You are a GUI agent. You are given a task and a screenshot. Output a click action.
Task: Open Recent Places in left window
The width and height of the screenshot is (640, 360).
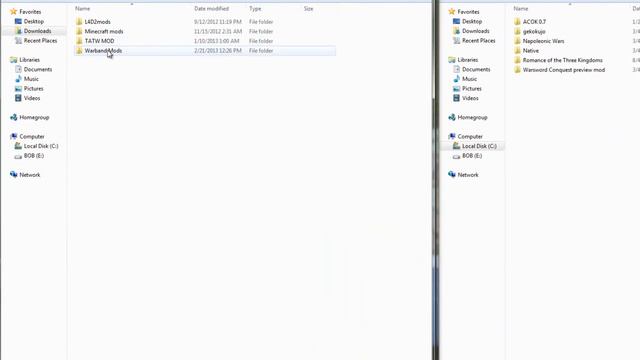click(x=40, y=40)
